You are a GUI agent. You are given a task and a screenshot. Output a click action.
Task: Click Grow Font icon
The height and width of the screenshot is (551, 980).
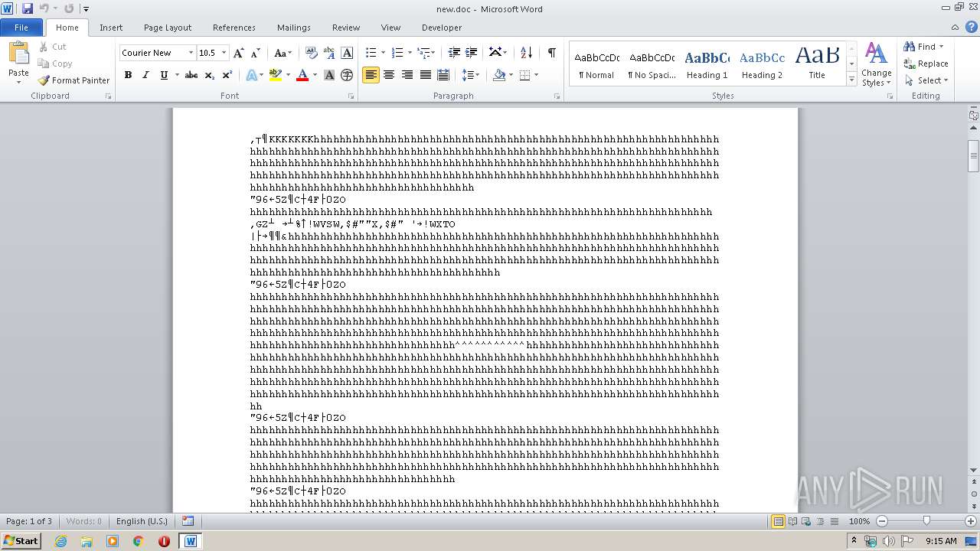239,53
